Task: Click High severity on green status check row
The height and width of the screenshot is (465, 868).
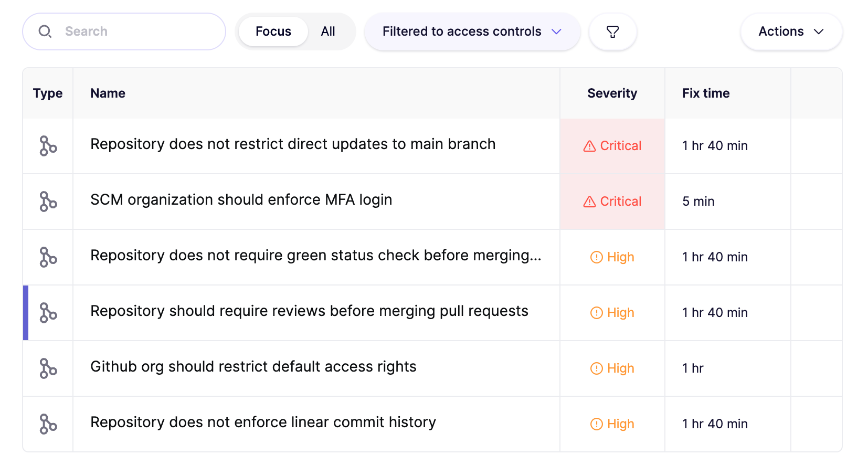Action: [612, 257]
